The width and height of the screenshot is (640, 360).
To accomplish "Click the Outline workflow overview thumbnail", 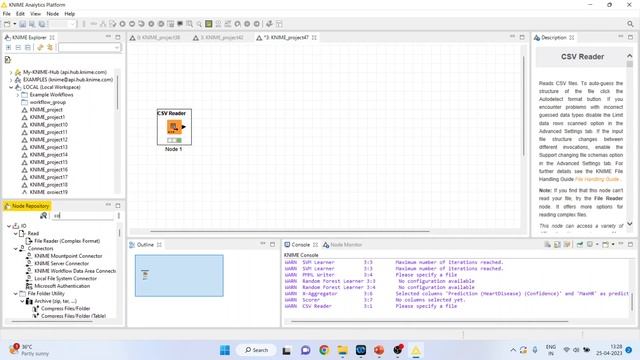I will point(179,276).
